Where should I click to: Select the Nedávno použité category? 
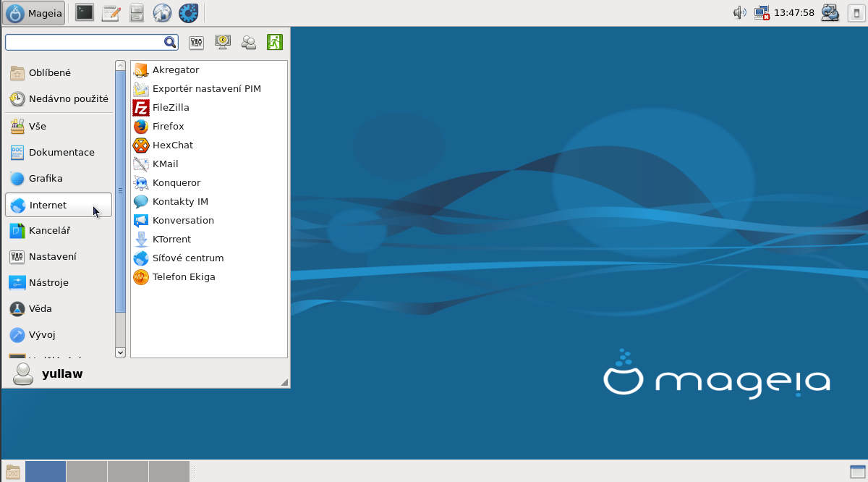point(59,98)
